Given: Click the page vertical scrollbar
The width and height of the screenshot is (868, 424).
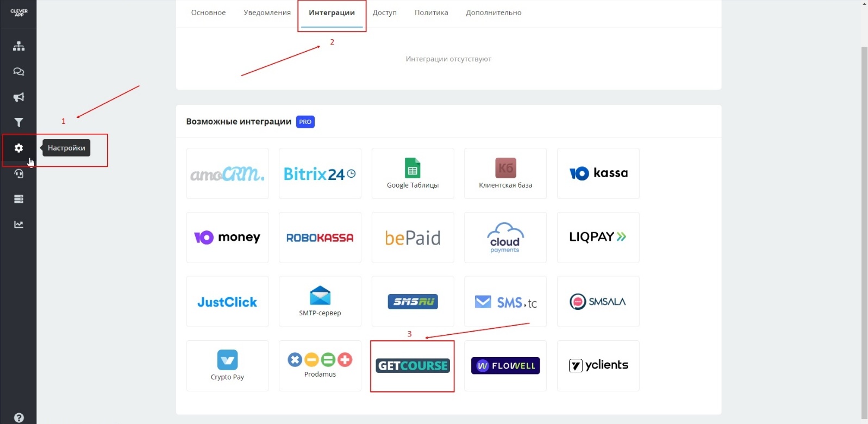Looking at the screenshot, I should (x=864, y=217).
